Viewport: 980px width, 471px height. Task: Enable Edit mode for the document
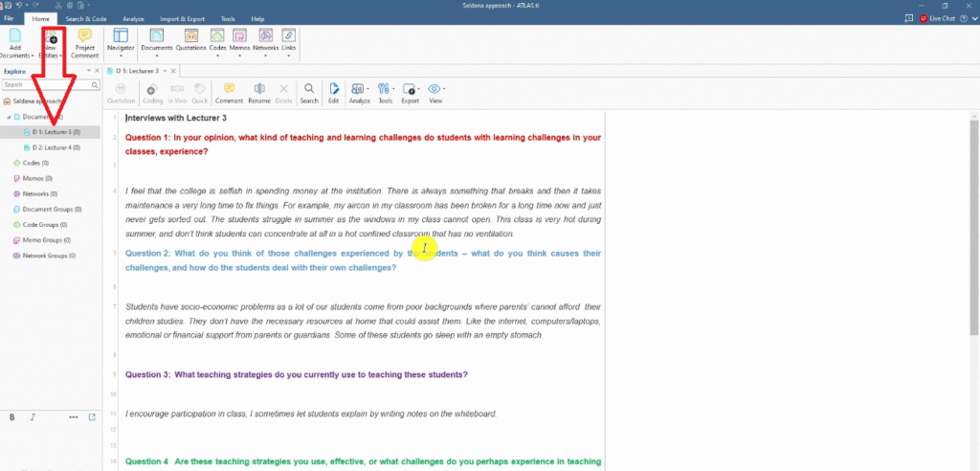(333, 93)
